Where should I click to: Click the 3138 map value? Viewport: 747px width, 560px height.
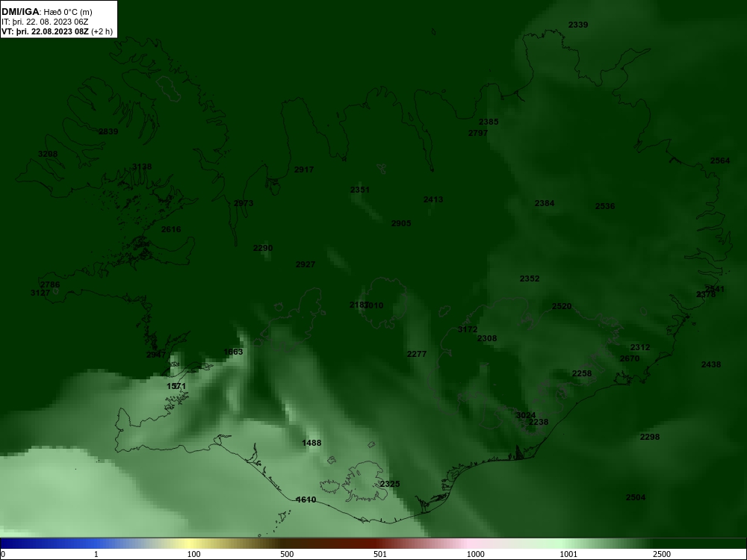pos(142,167)
